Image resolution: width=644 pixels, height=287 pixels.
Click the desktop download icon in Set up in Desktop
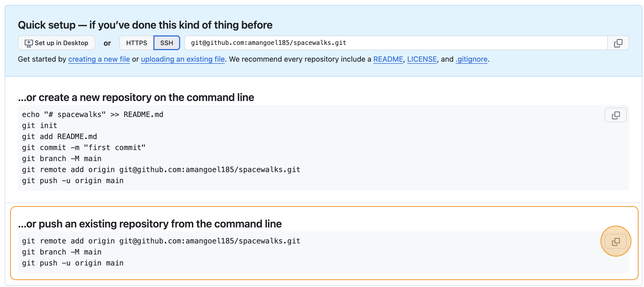pyautogui.click(x=29, y=43)
